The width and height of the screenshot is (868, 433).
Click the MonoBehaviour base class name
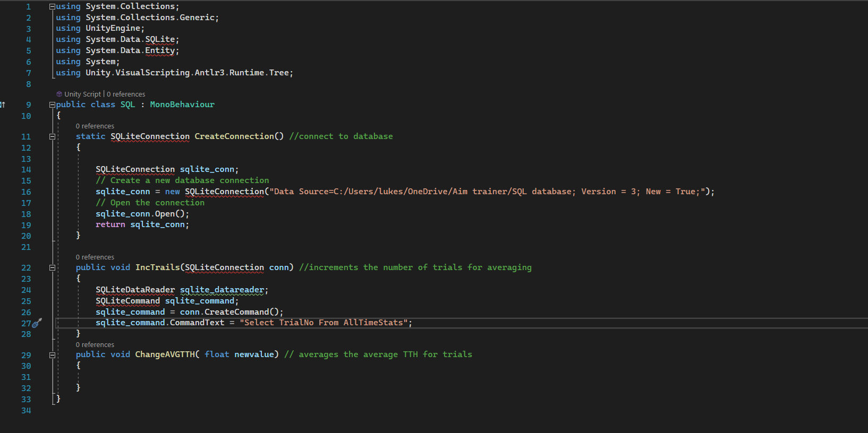point(182,105)
